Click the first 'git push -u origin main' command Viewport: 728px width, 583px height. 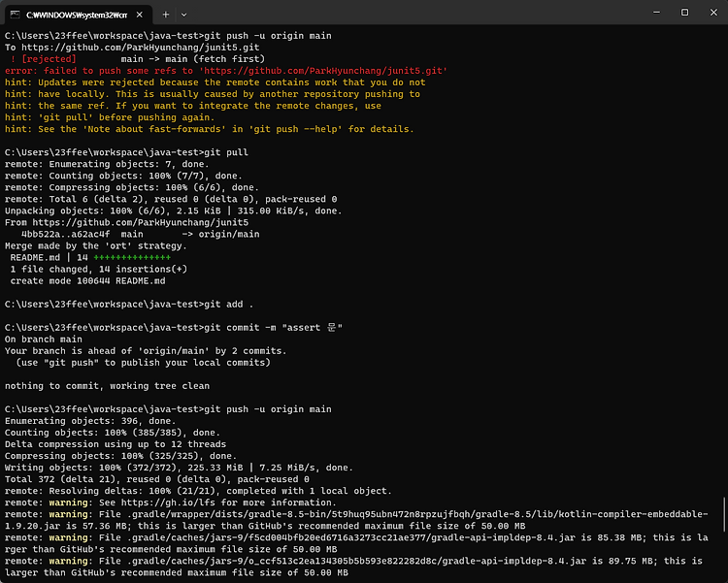pos(268,36)
